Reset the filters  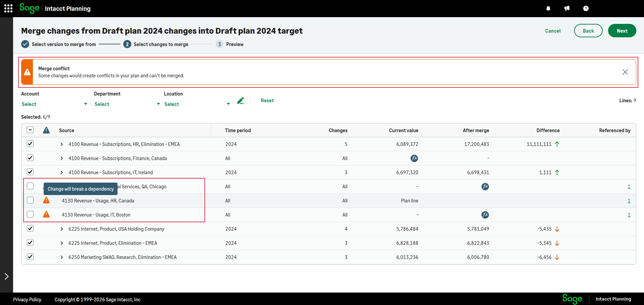click(267, 101)
